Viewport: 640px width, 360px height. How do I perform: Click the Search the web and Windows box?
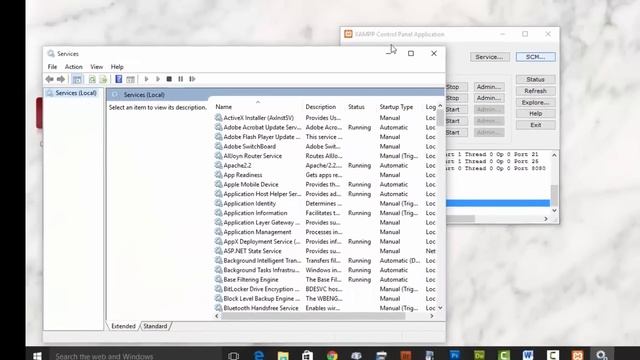pyautogui.click(x=137, y=356)
